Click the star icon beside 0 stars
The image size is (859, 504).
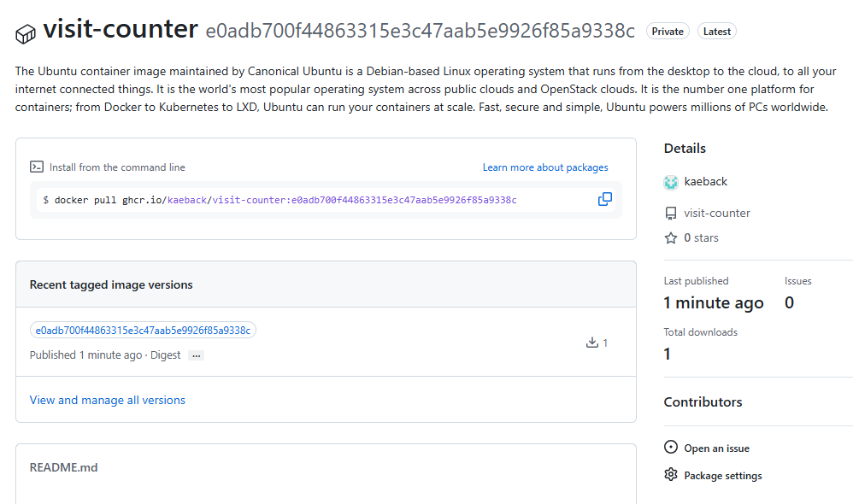click(x=671, y=238)
